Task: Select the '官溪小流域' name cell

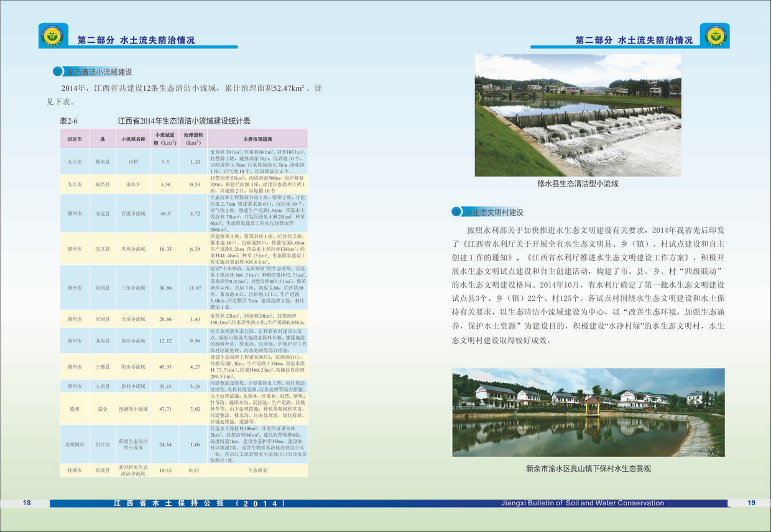Action: 133,214
